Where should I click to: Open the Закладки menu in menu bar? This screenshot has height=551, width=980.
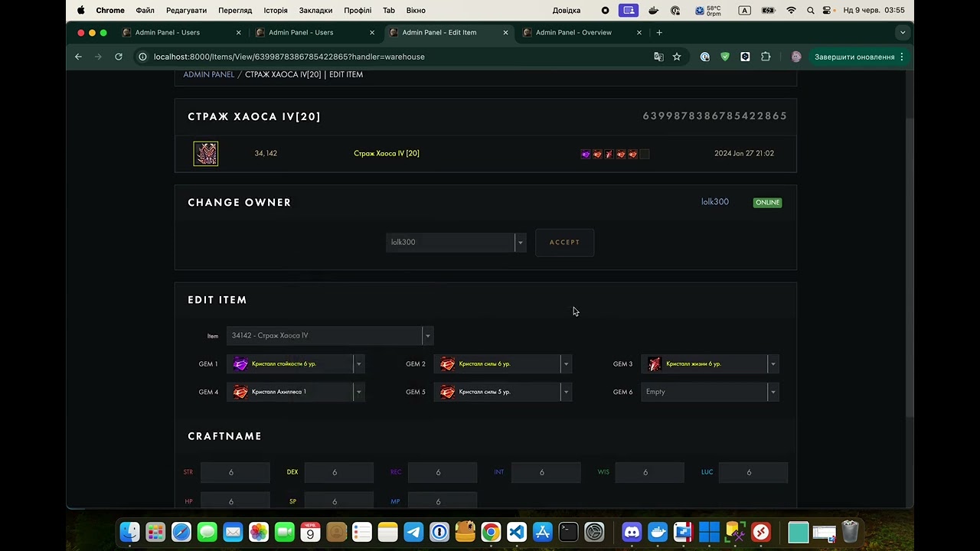point(315,11)
